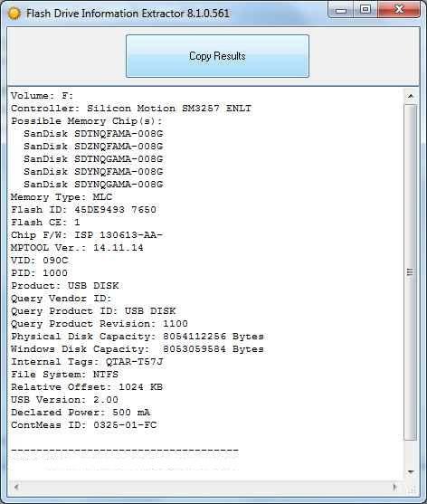Screen dimensions: 427x504
Task: Click the 'Product: USB DISK' line
Action: tap(65, 286)
